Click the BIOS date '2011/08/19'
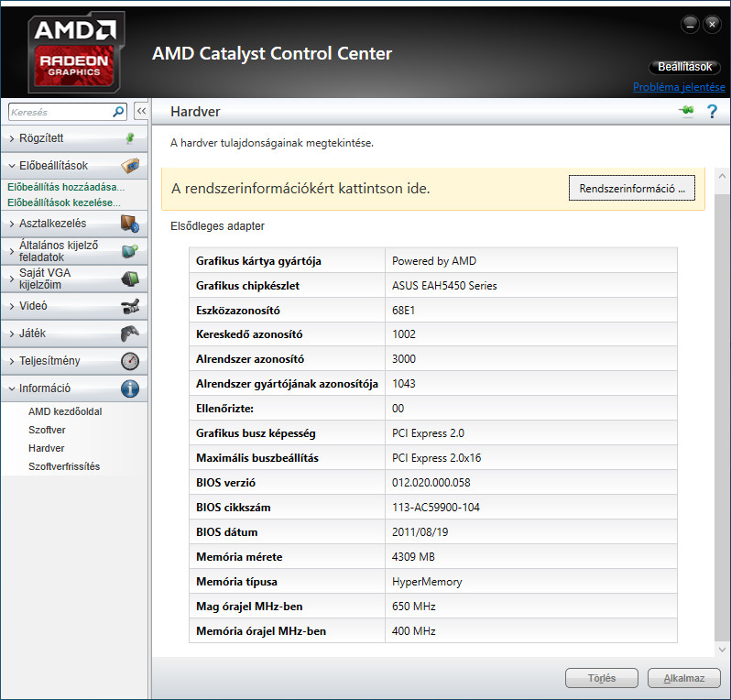731x700 pixels. coord(420,531)
